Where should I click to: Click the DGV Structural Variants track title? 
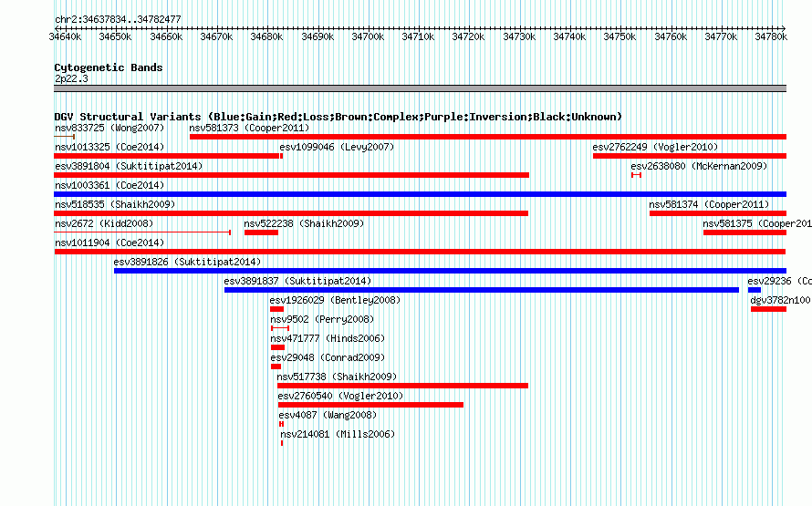pos(338,117)
